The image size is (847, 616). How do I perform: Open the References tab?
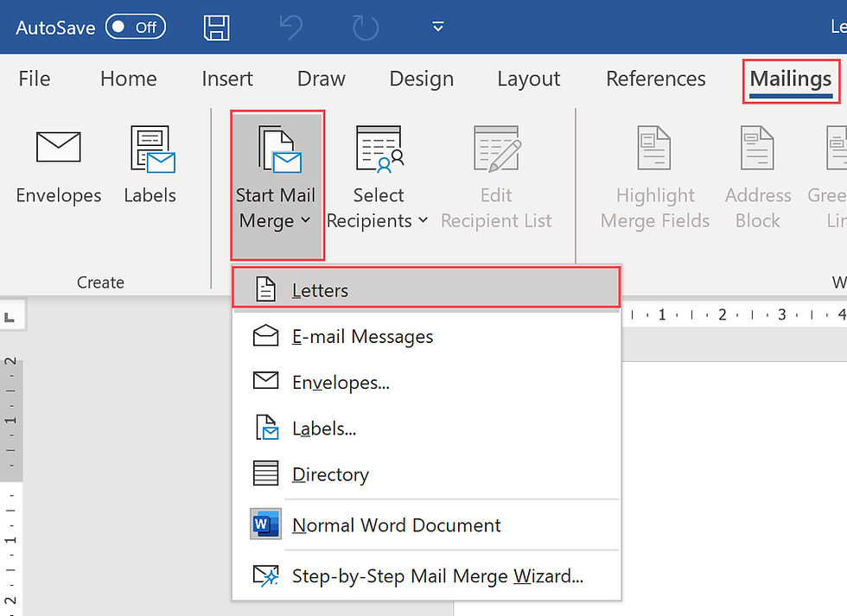coord(656,79)
